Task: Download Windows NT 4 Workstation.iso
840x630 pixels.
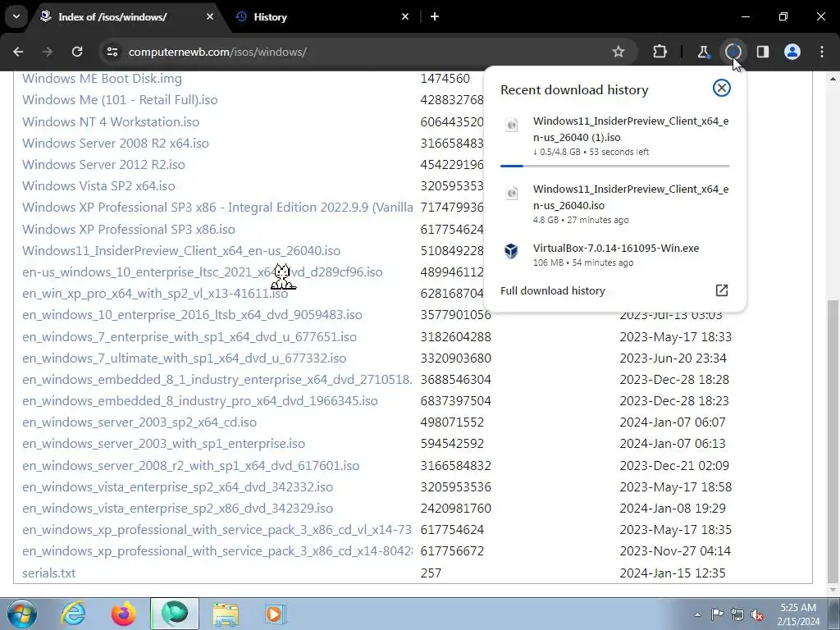Action: [111, 121]
